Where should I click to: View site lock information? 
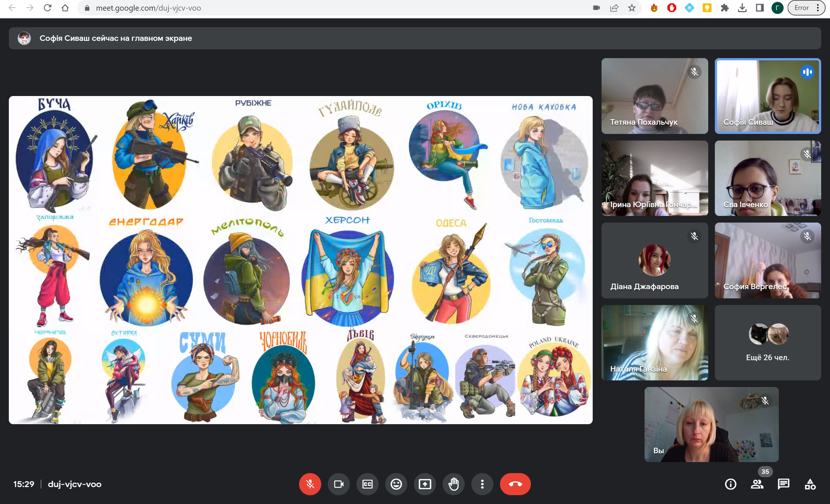tap(87, 8)
